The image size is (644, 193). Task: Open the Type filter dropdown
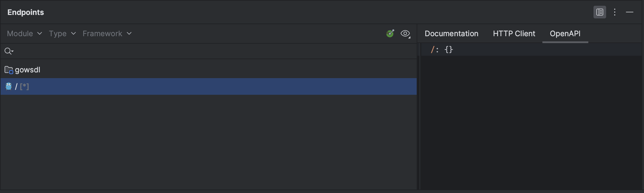62,34
